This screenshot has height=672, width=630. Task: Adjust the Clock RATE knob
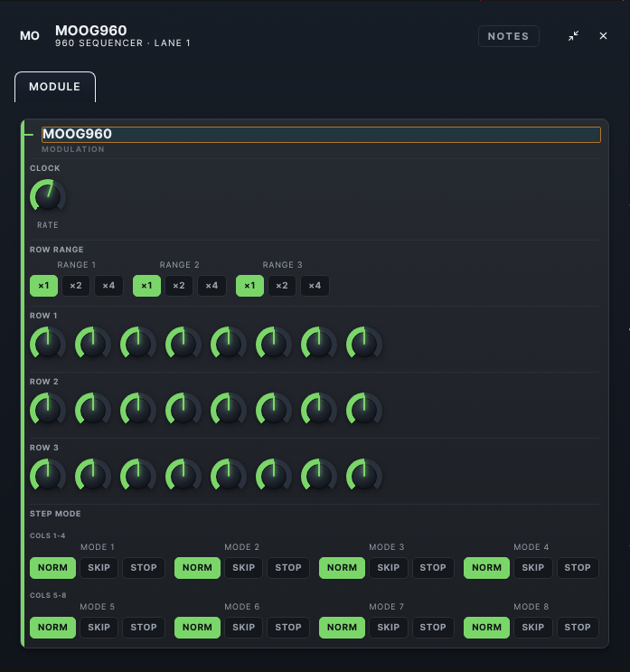tap(48, 196)
